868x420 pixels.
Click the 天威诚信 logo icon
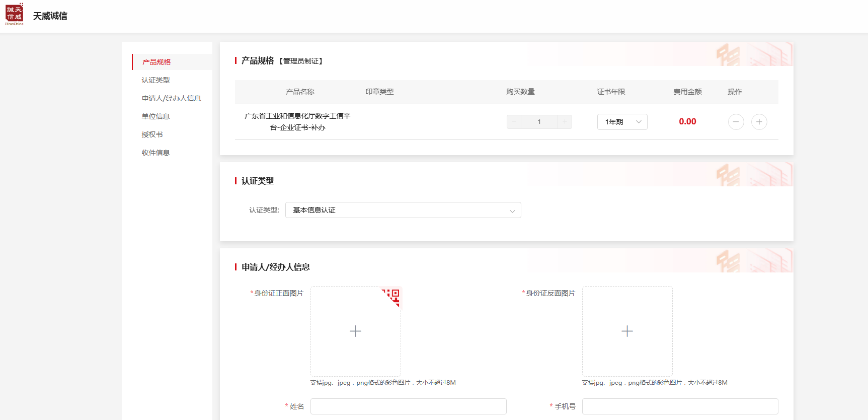pyautogui.click(x=15, y=14)
